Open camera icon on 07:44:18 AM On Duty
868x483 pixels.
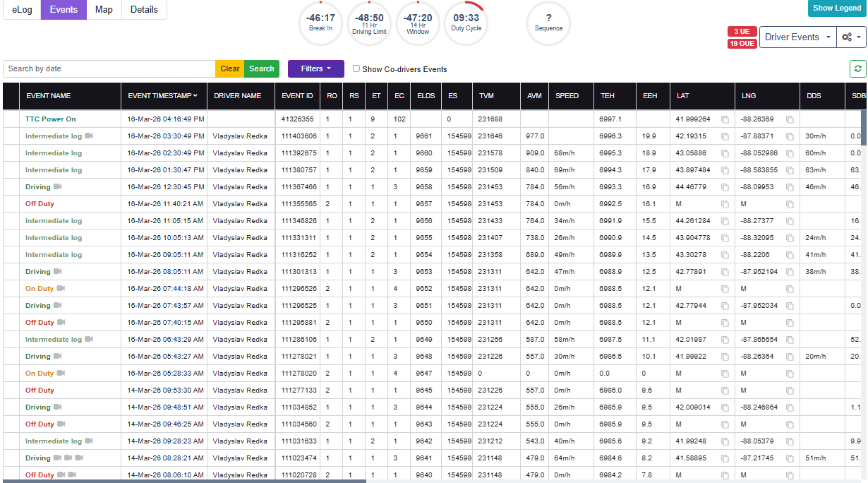point(61,288)
